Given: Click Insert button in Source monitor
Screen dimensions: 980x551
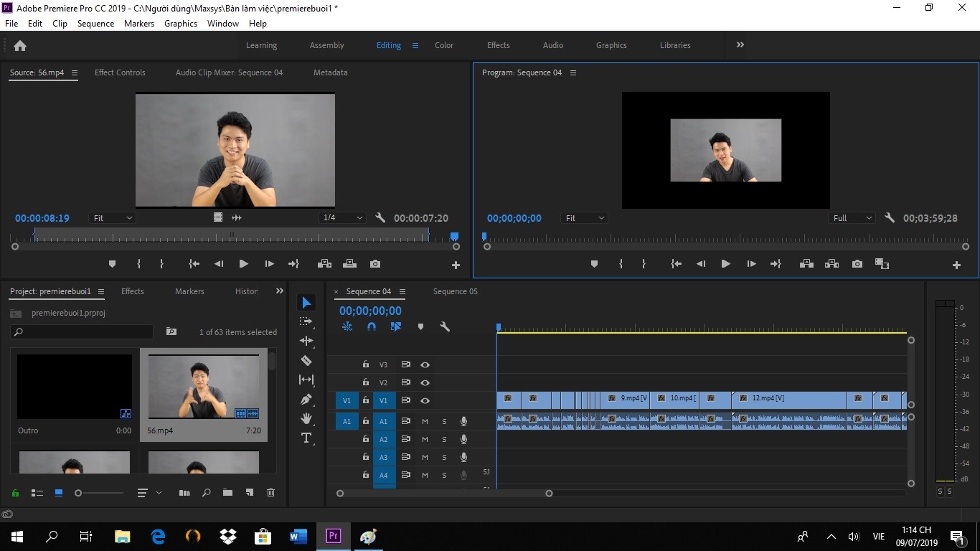Looking at the screenshot, I should [324, 264].
